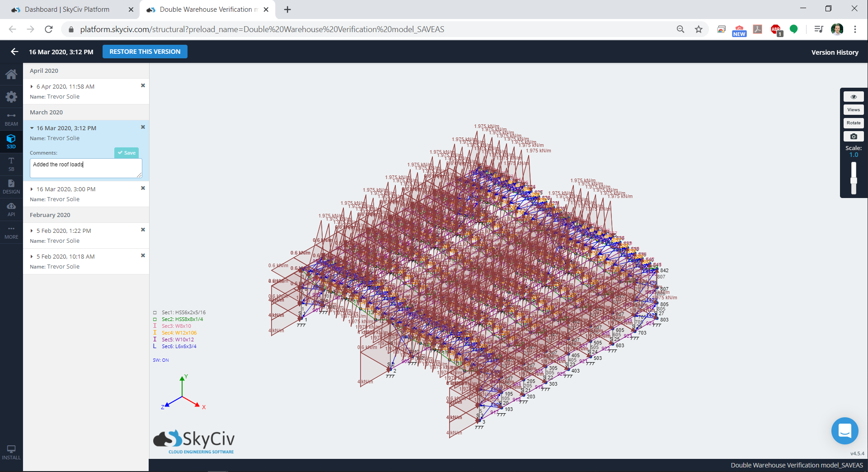
Task: Toggle self weight SW: ON label
Action: (x=160, y=360)
